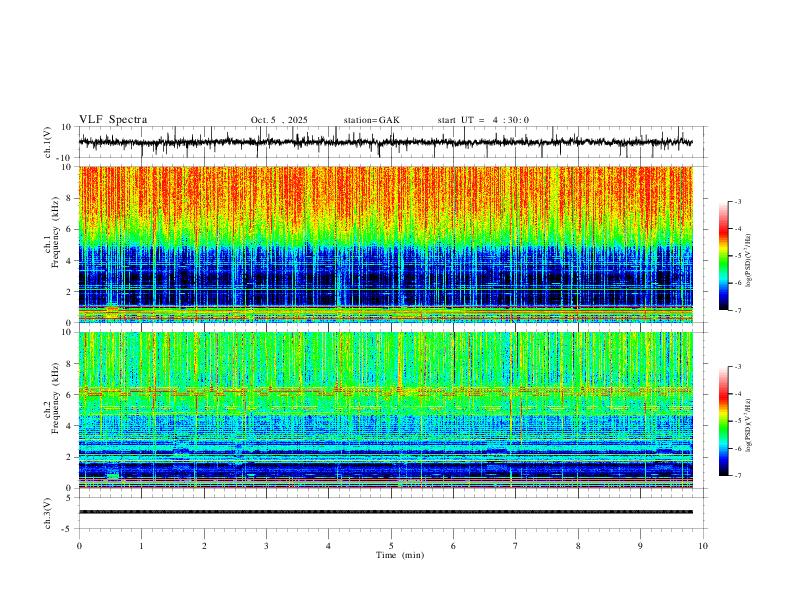Select the date text "Oct. 5 , 2025"
This screenshot has width=792, height=612.
point(279,120)
